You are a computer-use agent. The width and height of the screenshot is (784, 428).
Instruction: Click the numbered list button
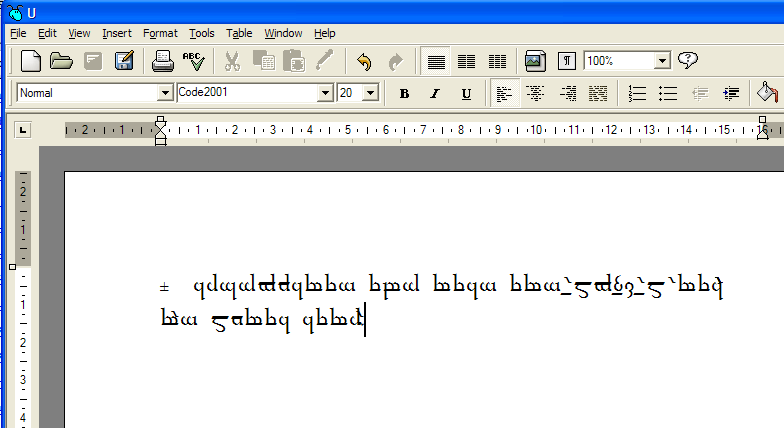[637, 93]
